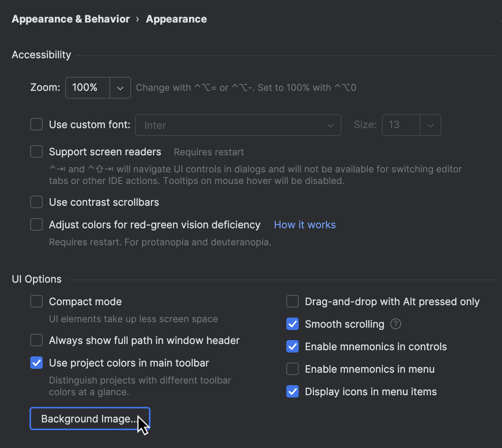
Task: Open the Smooth scrolling help tooltip icon
Action: tap(395, 324)
